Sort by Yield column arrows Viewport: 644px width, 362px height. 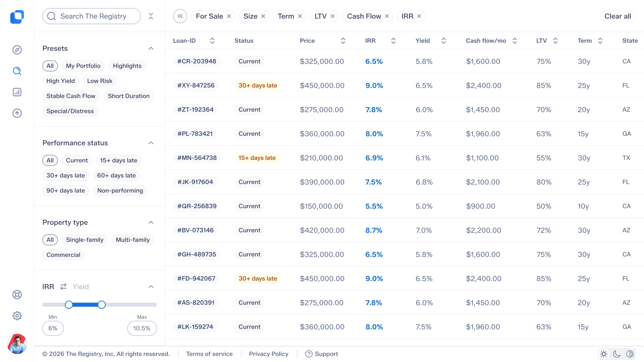[x=444, y=41]
